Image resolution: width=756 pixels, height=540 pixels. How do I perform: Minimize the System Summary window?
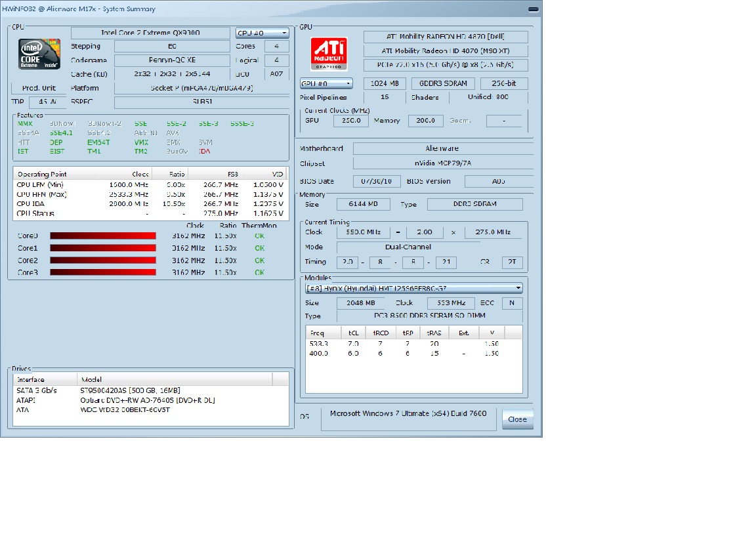coord(533,9)
